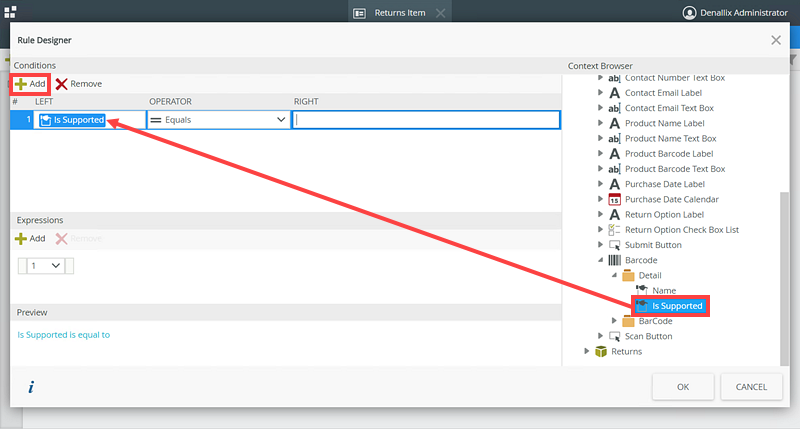Image resolution: width=800 pixels, height=429 pixels.
Task: Click the Contact Email Label icon
Action: pos(614,93)
